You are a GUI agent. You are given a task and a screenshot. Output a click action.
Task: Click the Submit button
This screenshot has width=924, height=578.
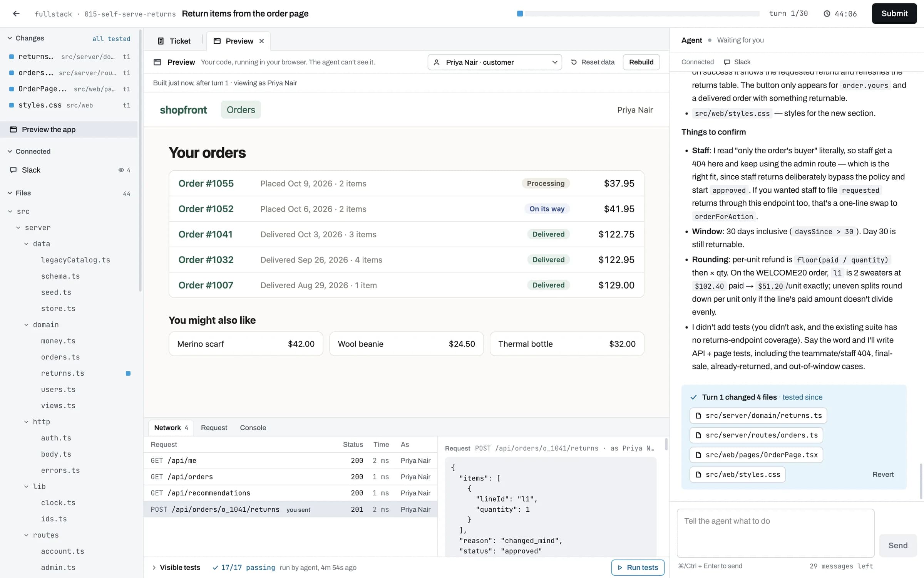[x=894, y=13]
